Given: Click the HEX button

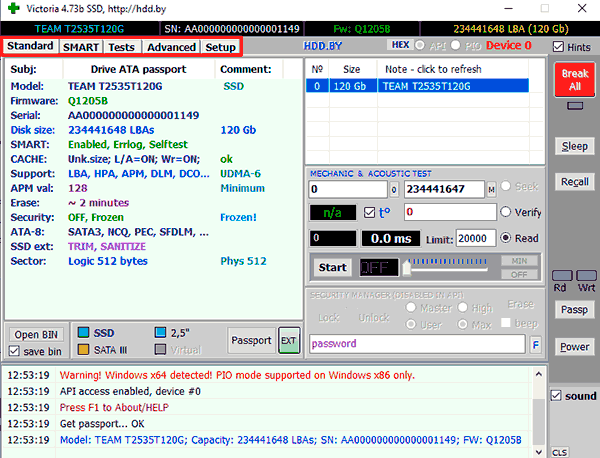Looking at the screenshot, I should [x=400, y=45].
